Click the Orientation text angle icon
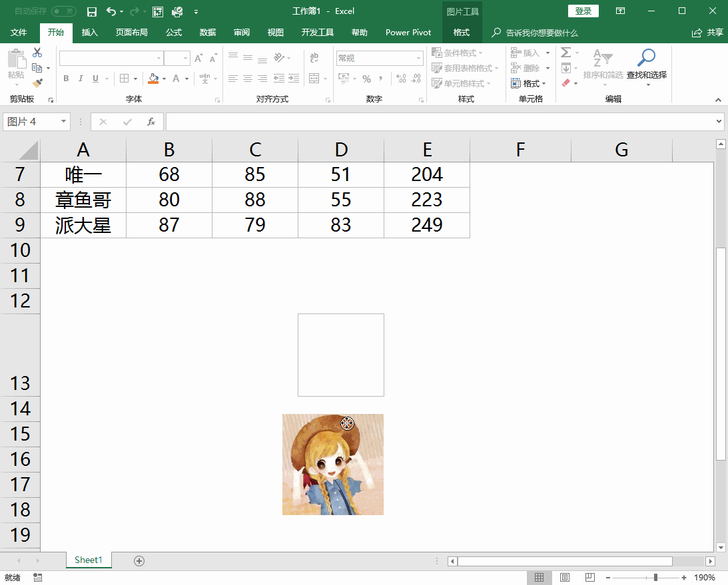 pyautogui.click(x=279, y=57)
